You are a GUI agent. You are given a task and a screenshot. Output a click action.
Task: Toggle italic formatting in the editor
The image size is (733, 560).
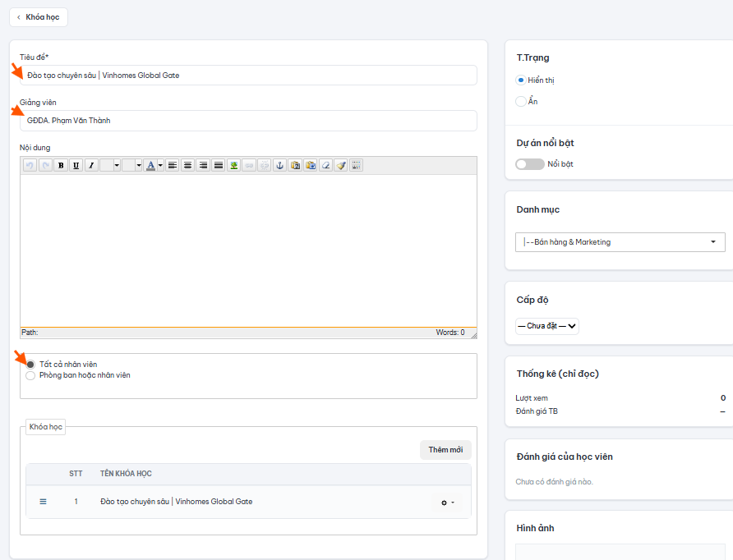(x=92, y=165)
